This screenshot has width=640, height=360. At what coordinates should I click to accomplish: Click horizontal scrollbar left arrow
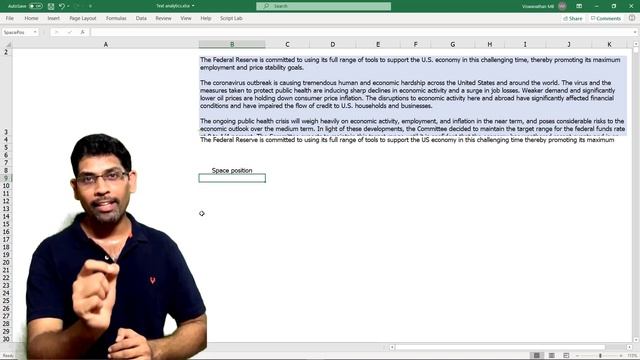click(392, 347)
